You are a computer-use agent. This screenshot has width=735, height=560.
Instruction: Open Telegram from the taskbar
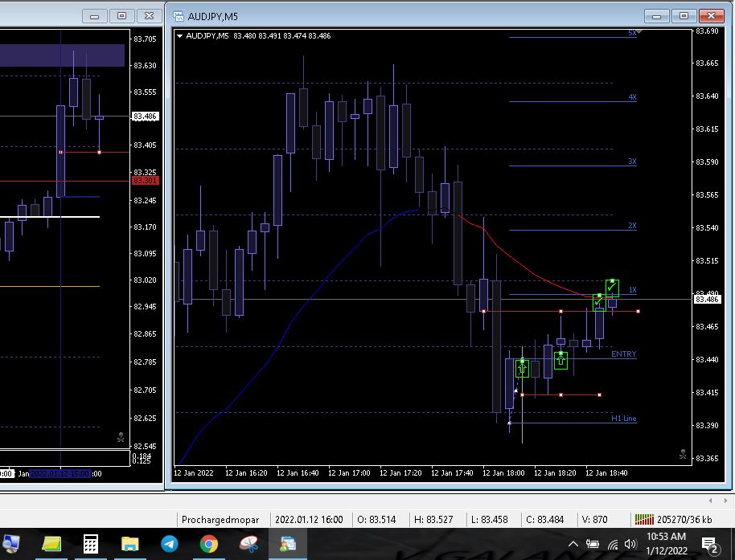point(170,545)
